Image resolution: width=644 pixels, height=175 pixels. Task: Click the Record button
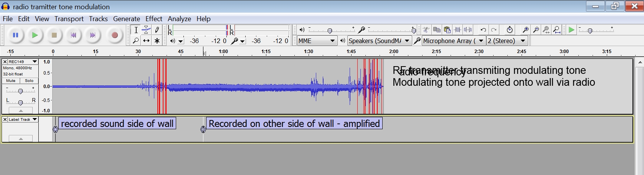114,35
